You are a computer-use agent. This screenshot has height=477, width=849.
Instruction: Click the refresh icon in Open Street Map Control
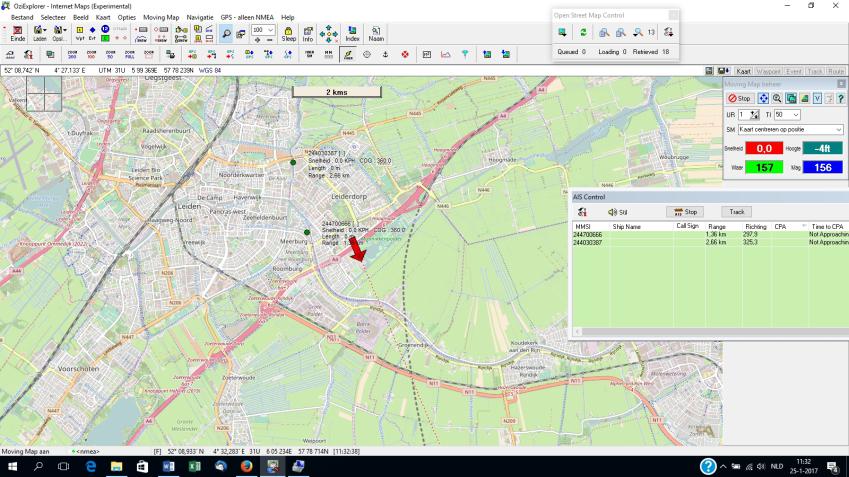[x=583, y=32]
